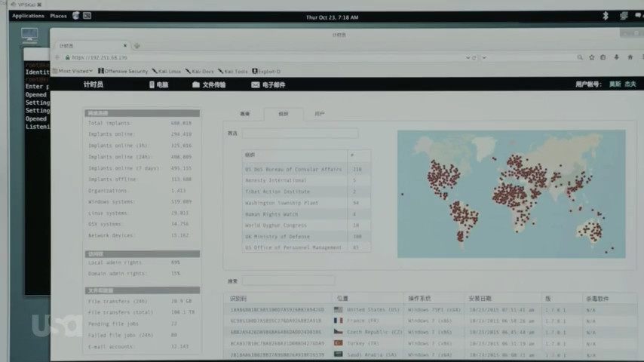This screenshot has height=362, width=644.
Task: Reload the current page
Action: click(x=474, y=57)
